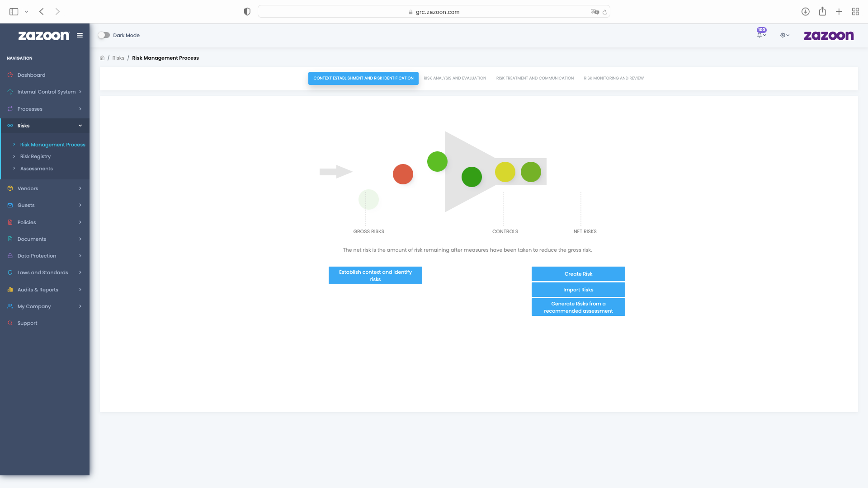Open Risk Monitoring and Review tab
Viewport: 868px width, 488px height.
point(613,78)
